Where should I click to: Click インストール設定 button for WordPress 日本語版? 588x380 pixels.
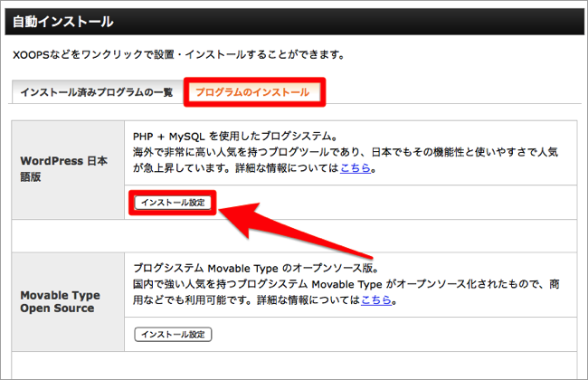coord(173,203)
